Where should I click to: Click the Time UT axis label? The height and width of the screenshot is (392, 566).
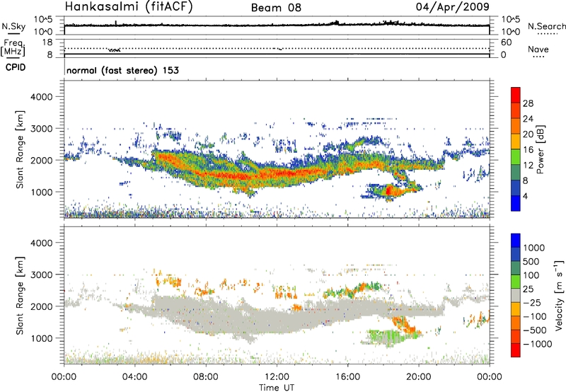pos(277,388)
